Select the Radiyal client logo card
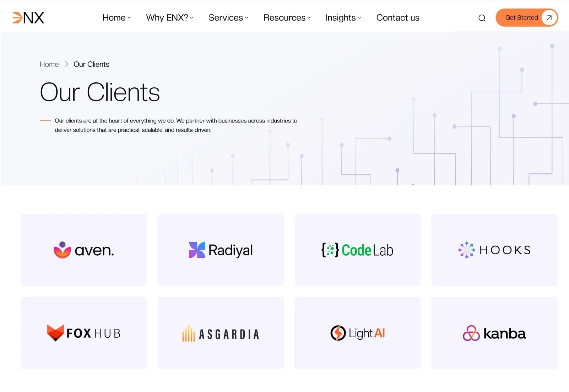Viewport: 569px width, 392px height. (x=221, y=250)
